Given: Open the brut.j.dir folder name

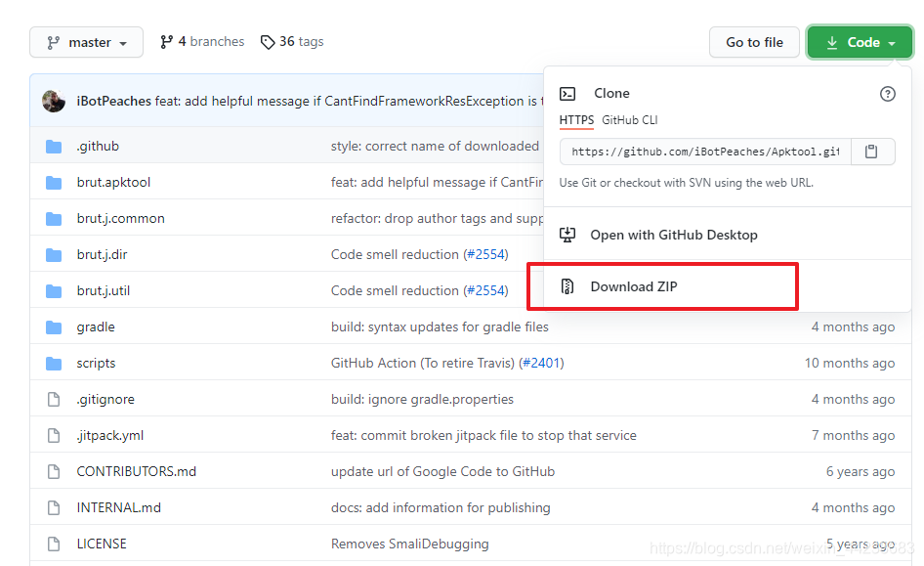Looking at the screenshot, I should 102,255.
